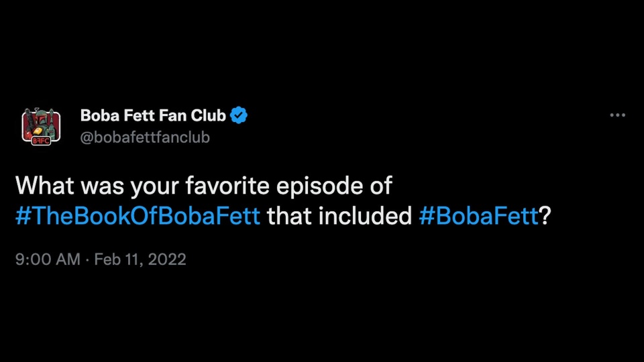
Task: Click the tweet text 'What was your favorite episode of'
Action: point(204,186)
